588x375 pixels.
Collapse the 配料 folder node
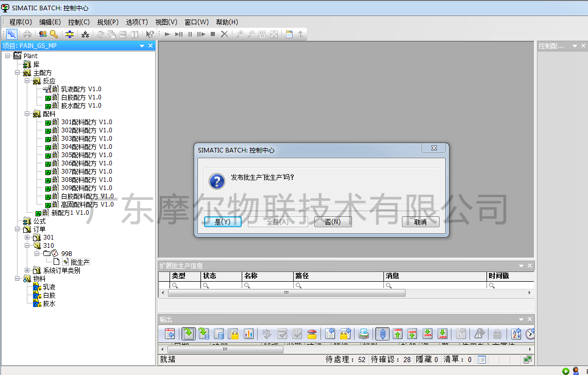click(x=27, y=114)
